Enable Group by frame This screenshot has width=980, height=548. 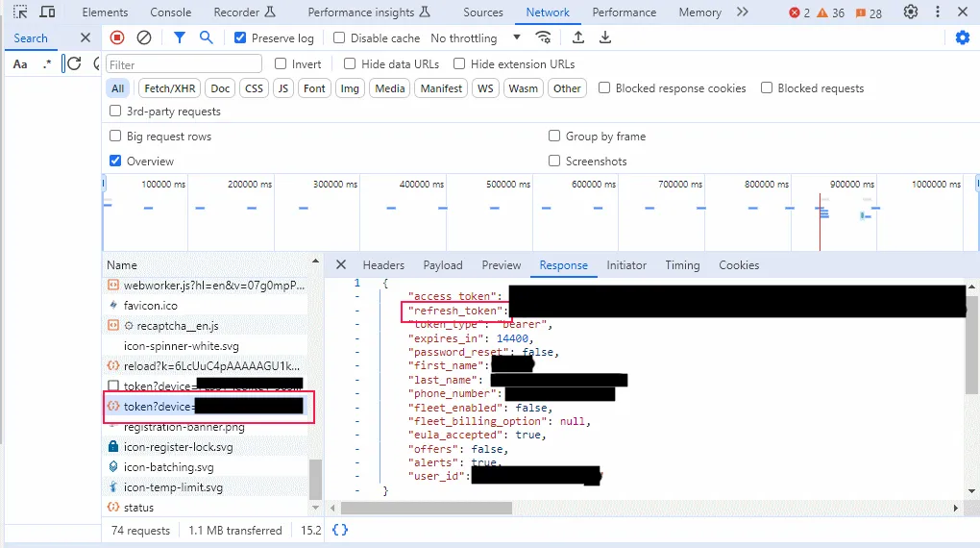click(x=554, y=136)
